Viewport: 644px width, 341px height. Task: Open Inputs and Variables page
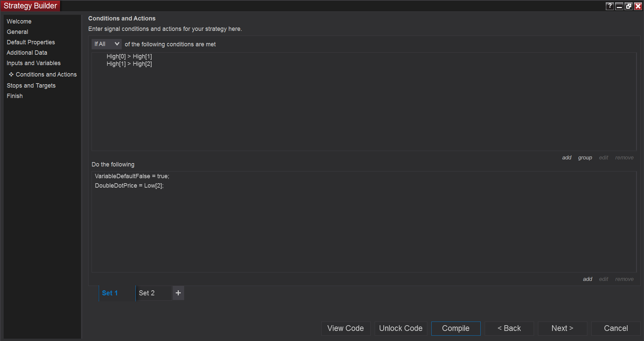click(x=34, y=63)
